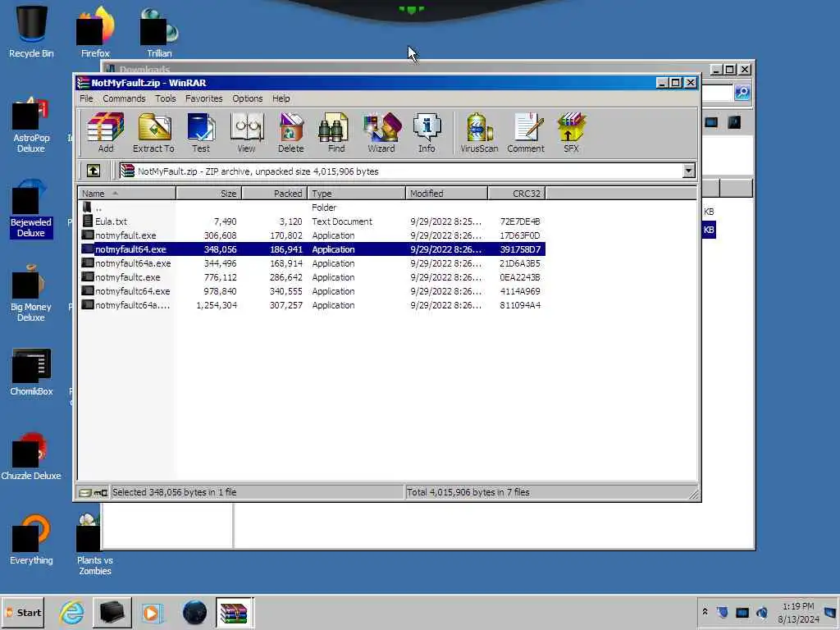Select the notmyfaultc.exe file
This screenshot has height=630, width=840.
pos(312,277)
